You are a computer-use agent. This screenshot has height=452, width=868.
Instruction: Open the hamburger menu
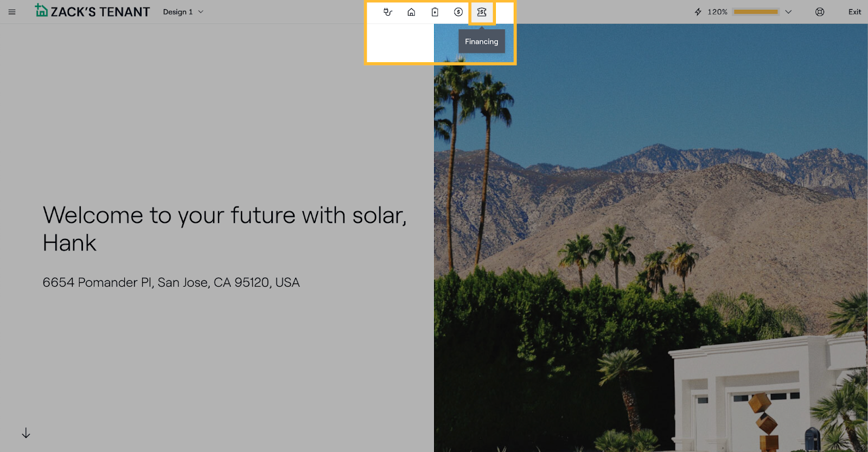pyautogui.click(x=12, y=12)
